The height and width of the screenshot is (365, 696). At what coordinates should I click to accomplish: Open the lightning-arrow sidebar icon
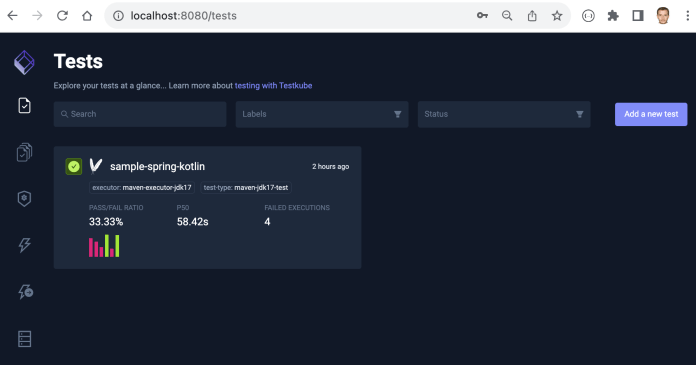pyautogui.click(x=25, y=292)
